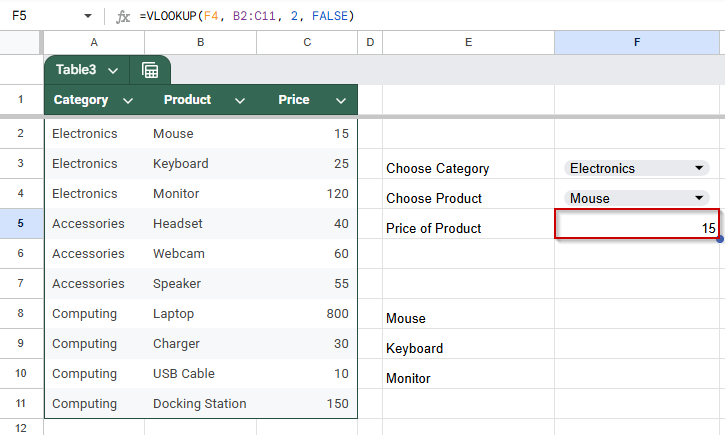
Task: Select column B header
Action: coord(200,43)
